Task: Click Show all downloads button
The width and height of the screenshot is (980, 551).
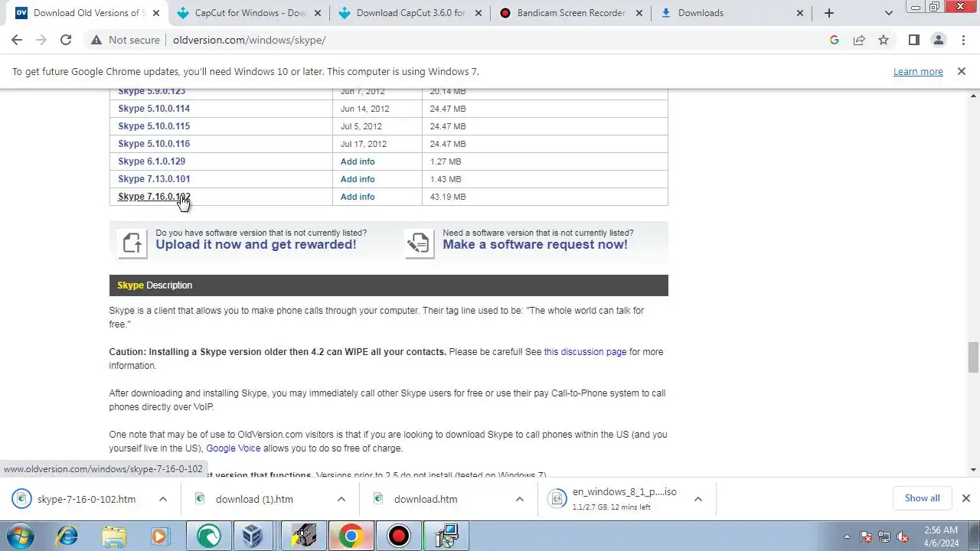Action: click(922, 498)
